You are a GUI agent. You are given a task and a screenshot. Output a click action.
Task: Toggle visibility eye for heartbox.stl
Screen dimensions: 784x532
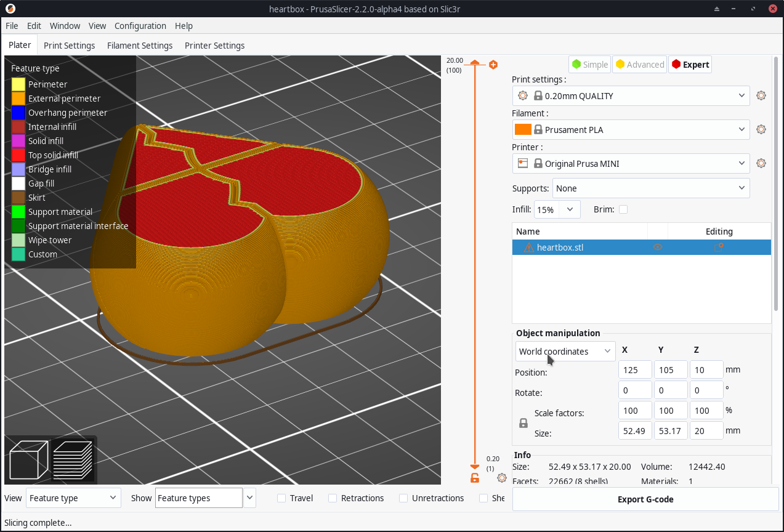pyautogui.click(x=658, y=248)
